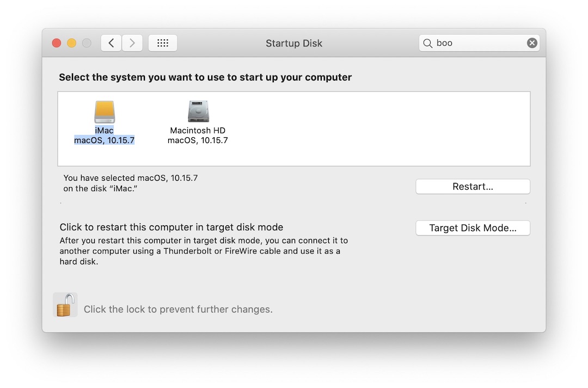Click the "You have selected macOS, 10.15.7" text
The image size is (588, 388).
[131, 178]
